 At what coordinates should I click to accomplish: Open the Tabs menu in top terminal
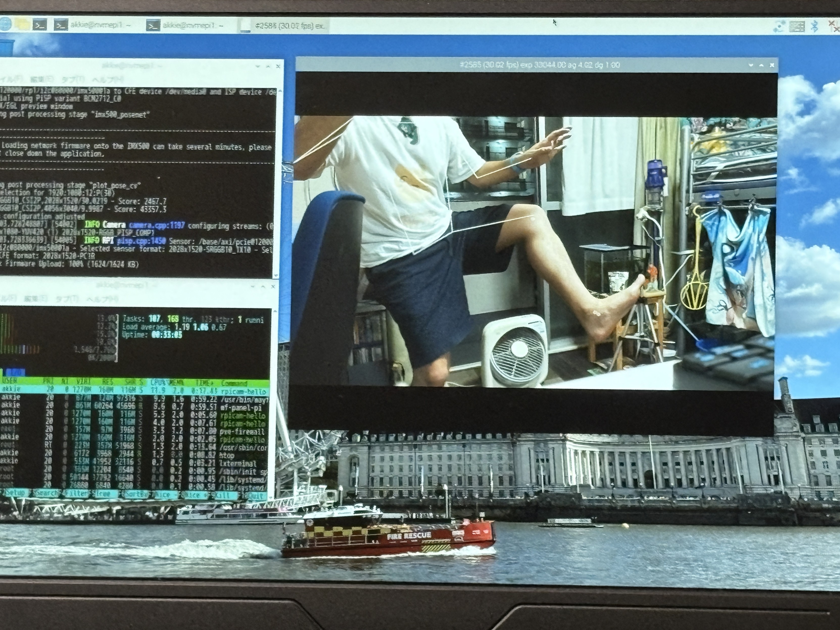pyautogui.click(x=73, y=80)
